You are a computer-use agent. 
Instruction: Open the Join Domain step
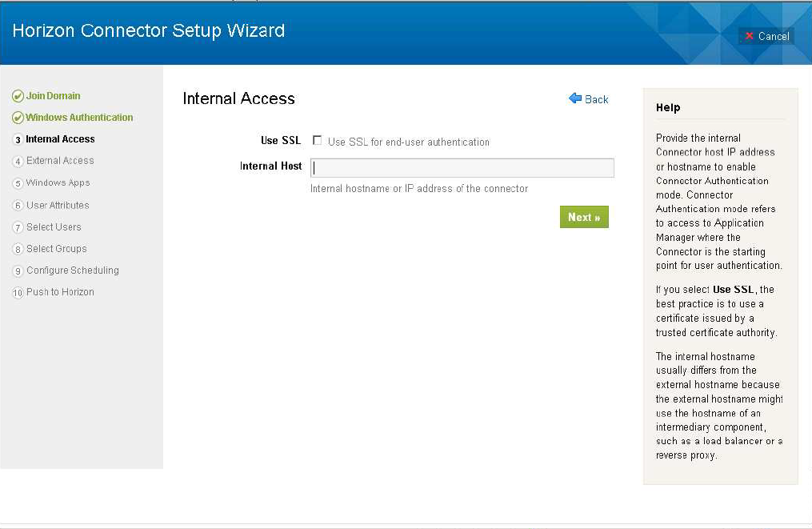[53, 96]
